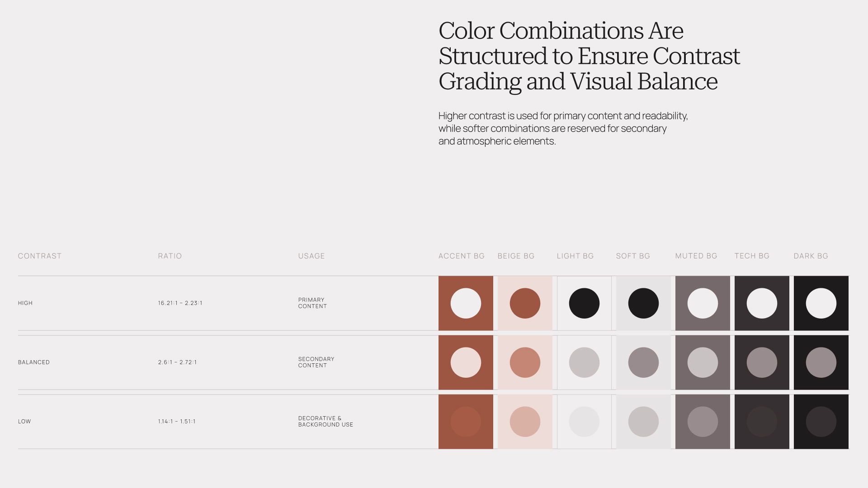Click the SOFT BG column header
868x488 pixels.
click(633, 256)
